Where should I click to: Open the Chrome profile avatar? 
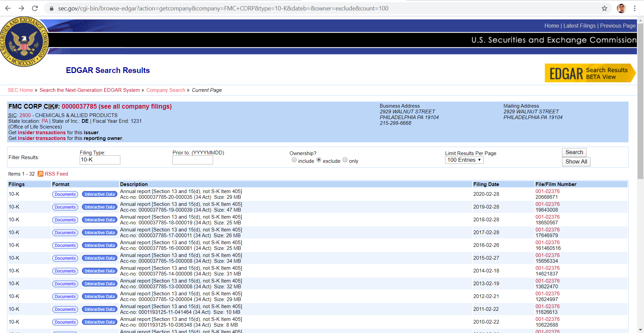pos(621,8)
